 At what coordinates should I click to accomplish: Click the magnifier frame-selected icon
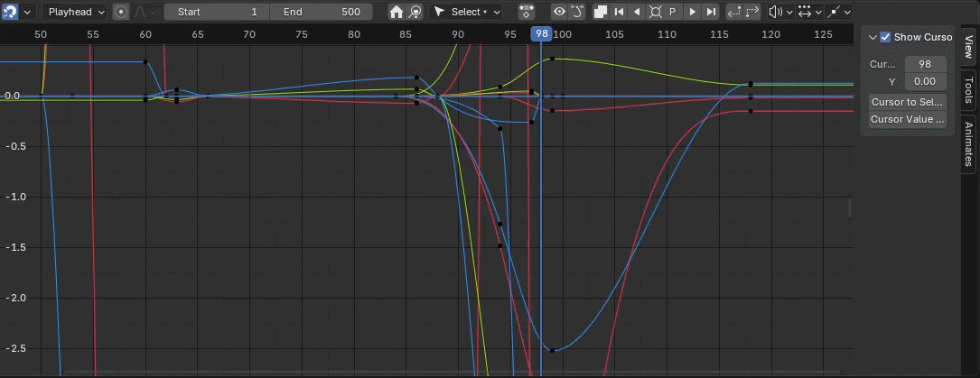[415, 12]
